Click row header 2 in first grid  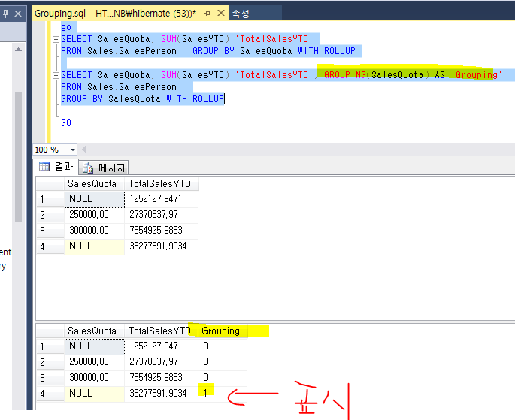point(50,215)
